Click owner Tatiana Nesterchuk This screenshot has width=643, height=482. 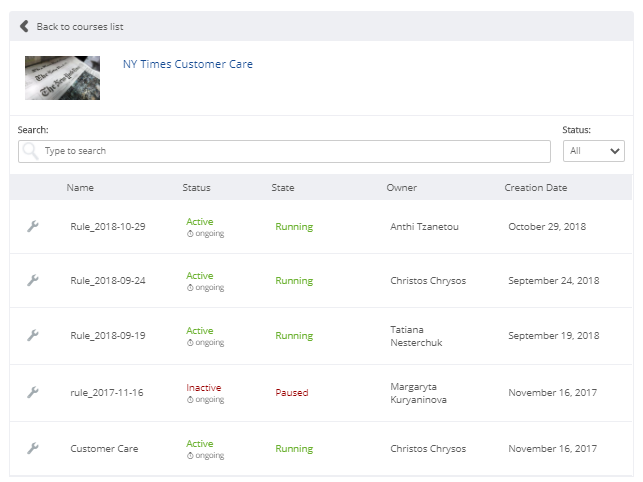[416, 336]
